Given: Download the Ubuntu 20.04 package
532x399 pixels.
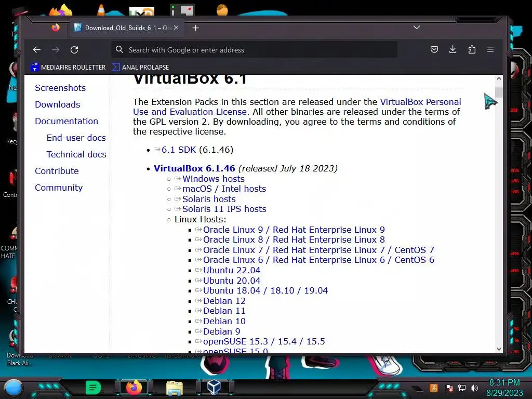Looking at the screenshot, I should pyautogui.click(x=232, y=281).
